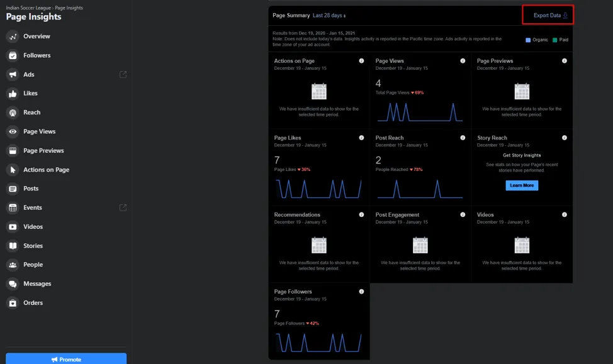Click the Ads megaphone icon
Screen dimensions: 613x364
[12, 74]
